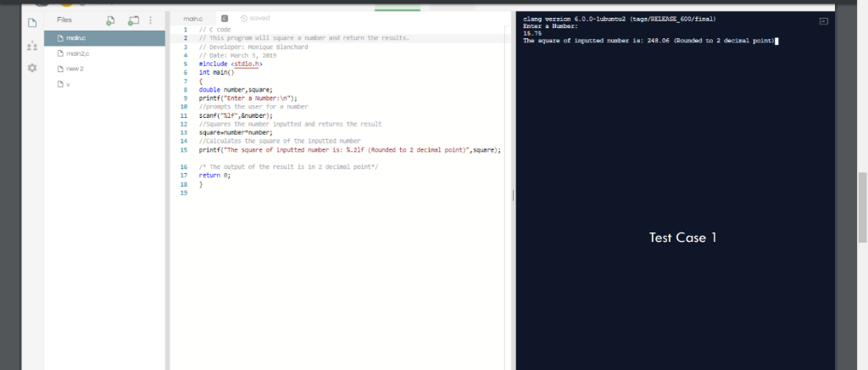The image size is (868, 370).
Task: Click the 'int main()' line
Action: coord(216,73)
